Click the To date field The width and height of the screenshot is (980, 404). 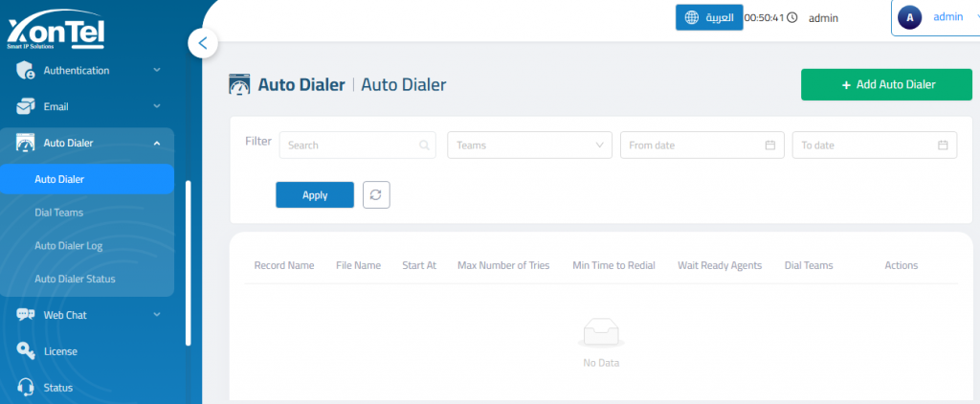(x=875, y=146)
